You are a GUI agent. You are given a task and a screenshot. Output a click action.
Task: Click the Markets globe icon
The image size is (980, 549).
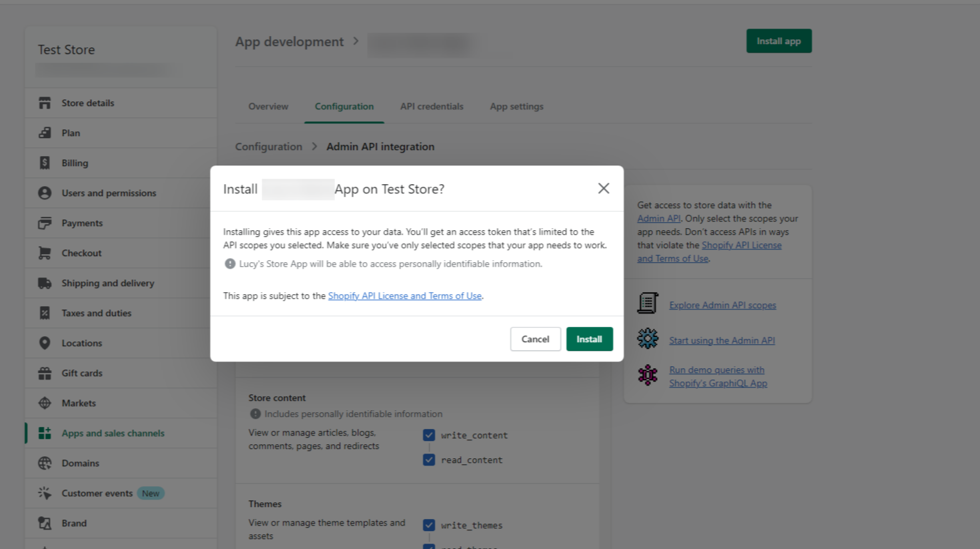click(45, 403)
